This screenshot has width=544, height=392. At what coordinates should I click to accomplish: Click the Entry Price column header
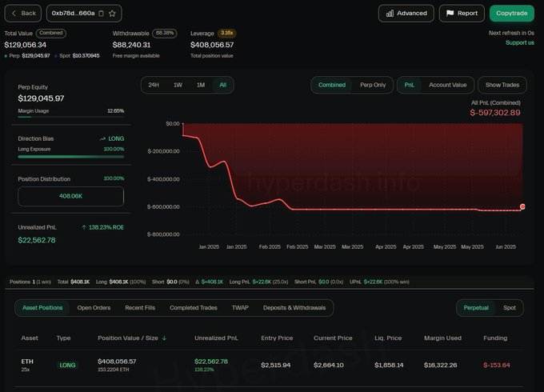coord(277,338)
